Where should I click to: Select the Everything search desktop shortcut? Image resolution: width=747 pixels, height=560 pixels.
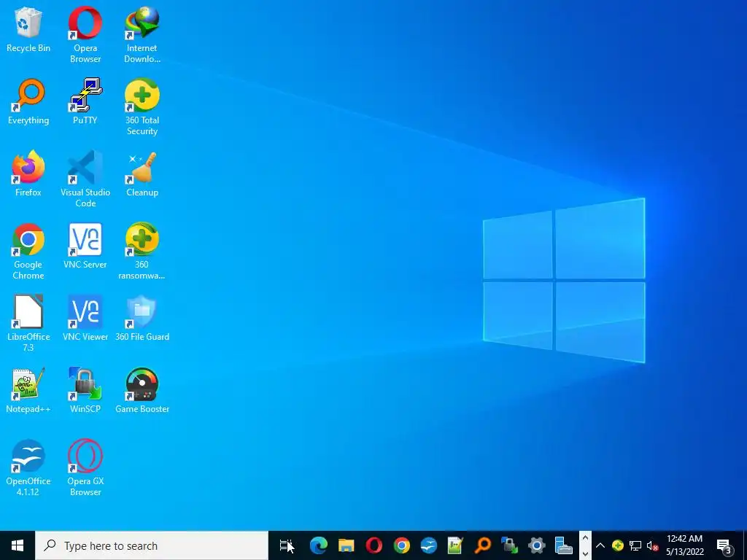click(x=28, y=101)
